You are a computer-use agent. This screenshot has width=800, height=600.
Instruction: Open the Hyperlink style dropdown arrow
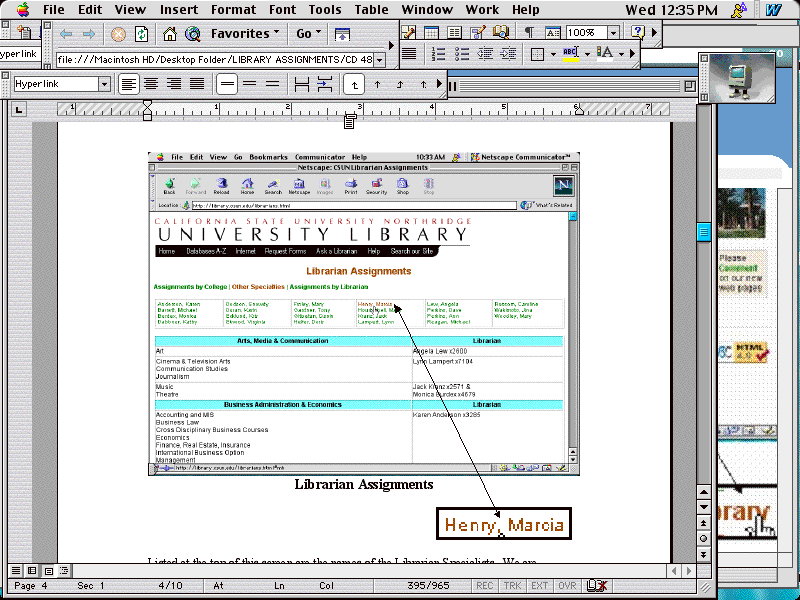point(104,84)
